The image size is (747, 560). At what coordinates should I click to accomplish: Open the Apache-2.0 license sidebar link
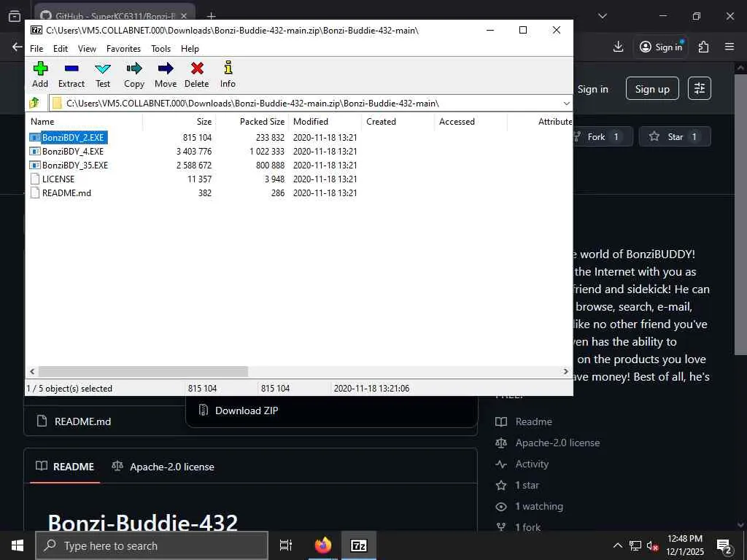click(557, 443)
